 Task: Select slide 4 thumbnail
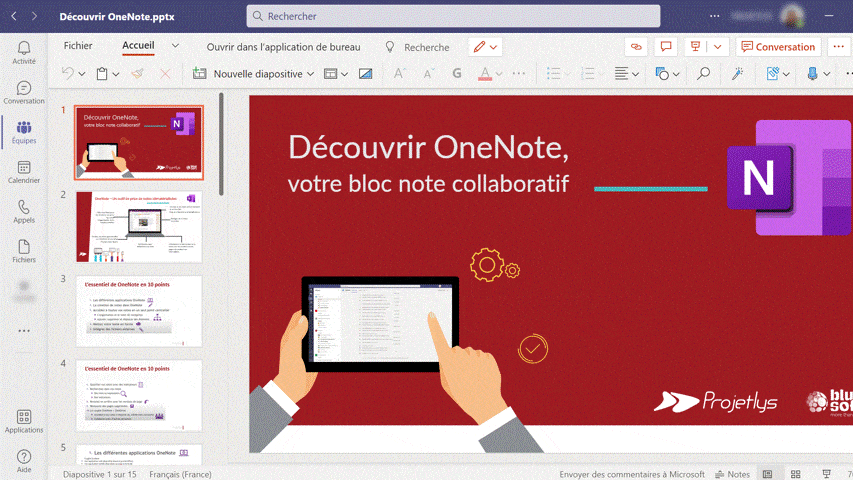[139, 396]
